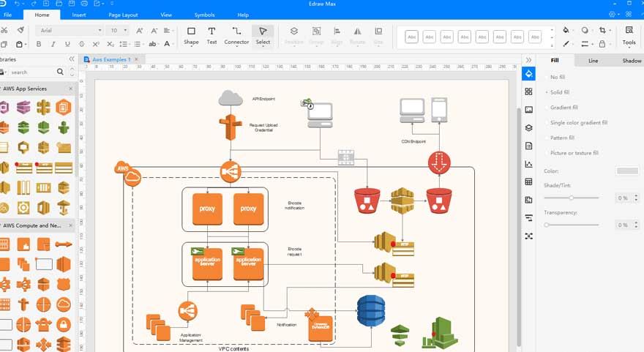Open the chart panel icon in sidebar
The width and height of the screenshot is (644, 352).
528,164
